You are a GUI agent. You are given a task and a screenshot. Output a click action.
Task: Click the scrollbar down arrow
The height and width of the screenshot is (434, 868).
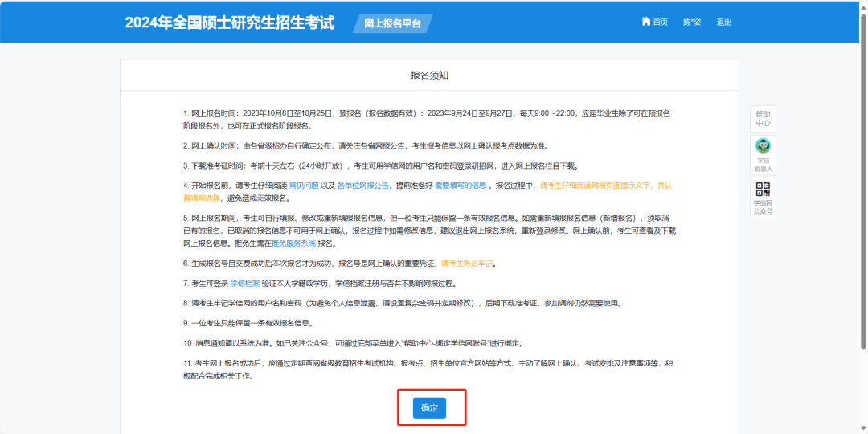tap(863, 428)
